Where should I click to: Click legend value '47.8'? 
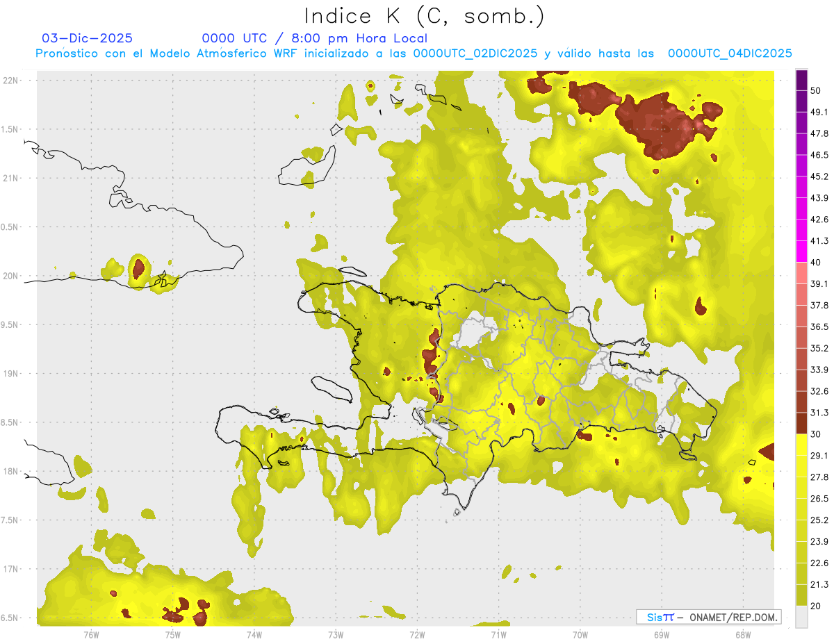(x=819, y=133)
